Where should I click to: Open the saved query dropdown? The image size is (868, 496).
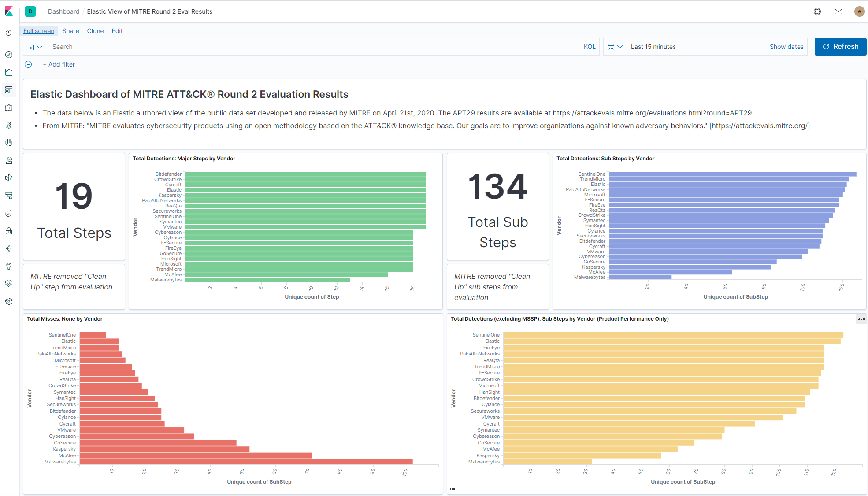click(x=35, y=47)
